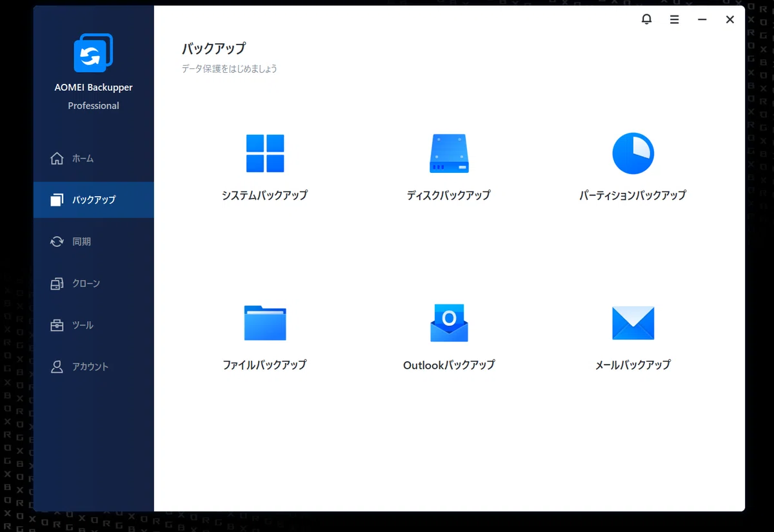
Task: Click the Windows logo system backup icon
Action: [x=265, y=153]
